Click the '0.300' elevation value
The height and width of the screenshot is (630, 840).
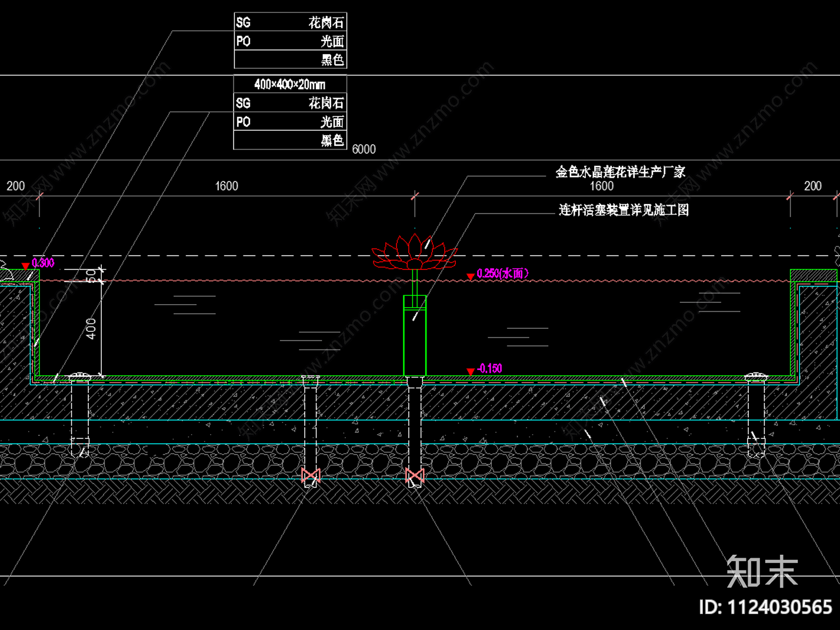click(x=43, y=263)
